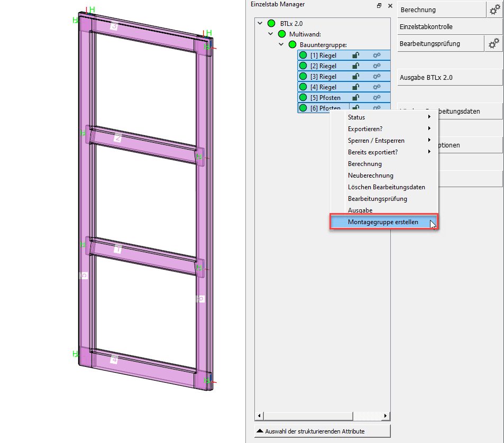
Task: Click green status circle of Bauuntergruppe
Action: click(x=292, y=44)
